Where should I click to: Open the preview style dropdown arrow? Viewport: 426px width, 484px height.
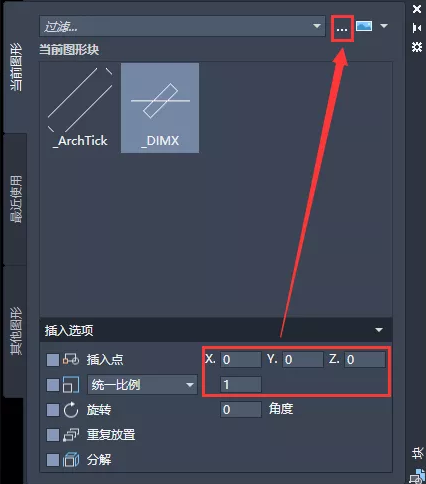tap(384, 26)
